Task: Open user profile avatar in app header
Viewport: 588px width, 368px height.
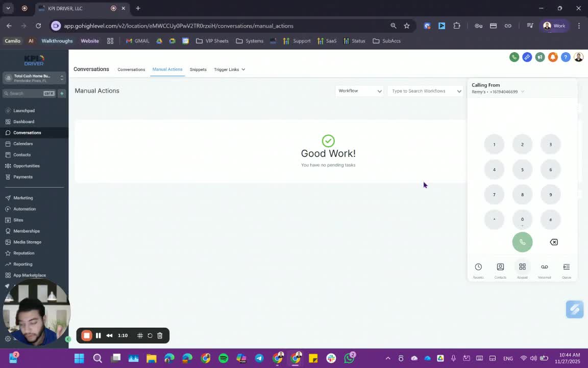Action: (579, 57)
